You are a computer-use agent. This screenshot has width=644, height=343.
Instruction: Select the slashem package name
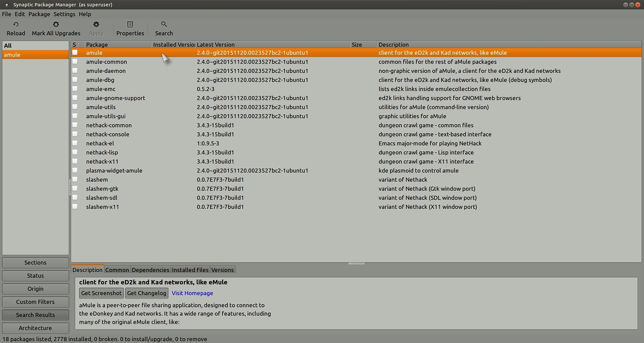pyautogui.click(x=97, y=179)
